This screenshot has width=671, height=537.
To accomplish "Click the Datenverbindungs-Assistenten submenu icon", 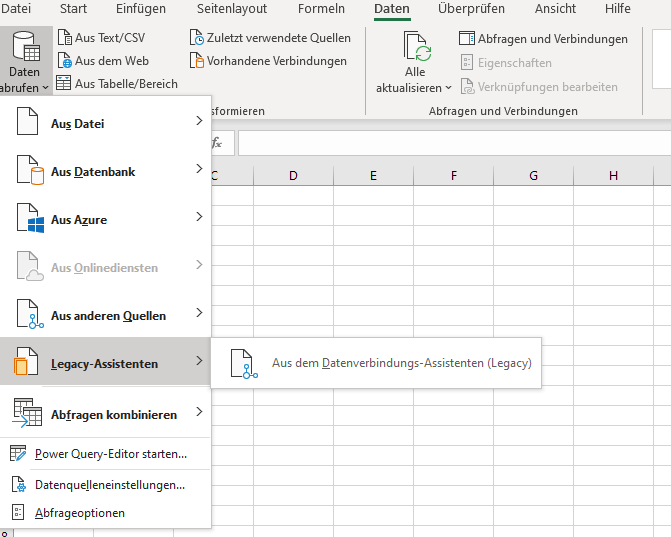I will coord(244,364).
